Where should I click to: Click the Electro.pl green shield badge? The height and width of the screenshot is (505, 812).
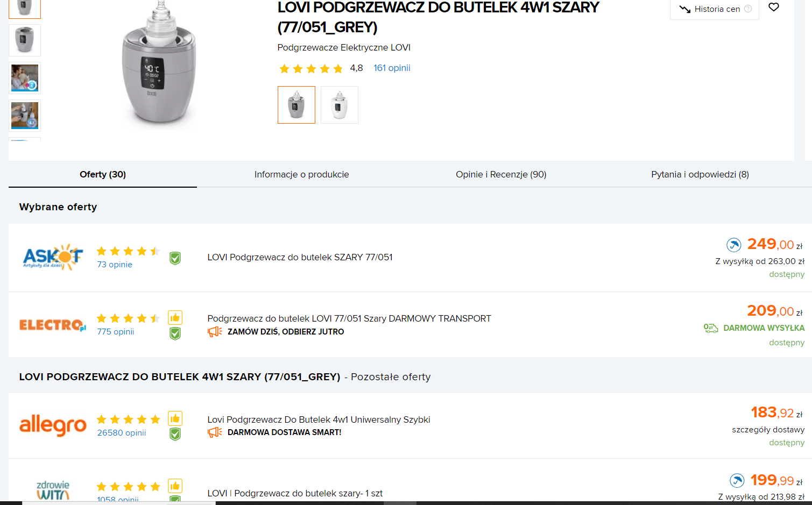175,334
